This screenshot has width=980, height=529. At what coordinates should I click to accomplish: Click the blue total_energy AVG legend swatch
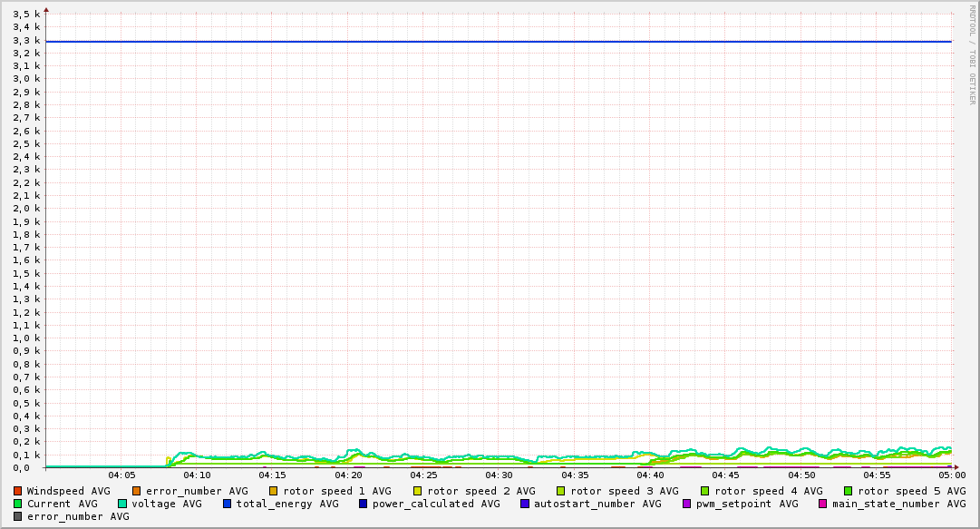(x=227, y=504)
